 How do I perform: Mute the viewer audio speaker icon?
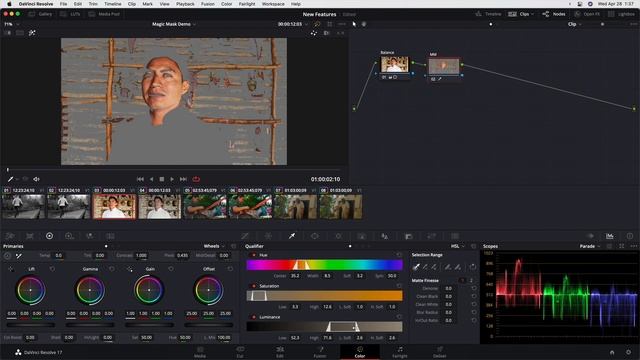[36, 179]
